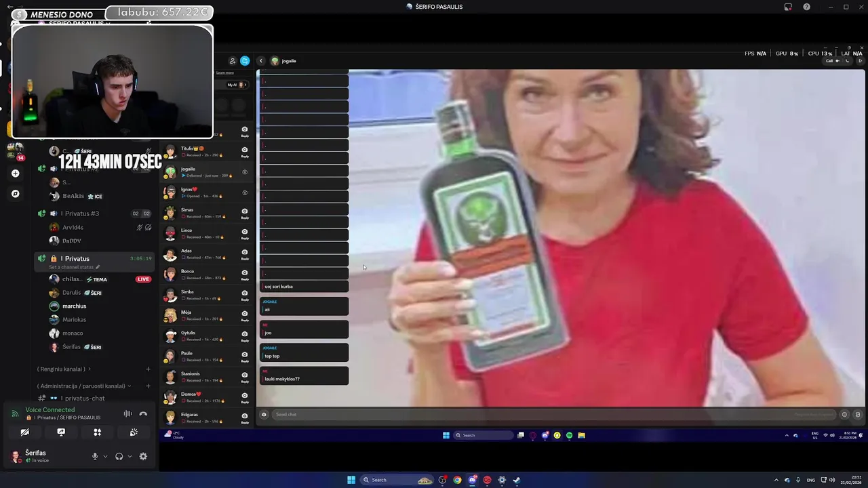868x488 pixels.
Task: Open Windows Start menu on bottom taskbar
Action: tap(351, 480)
